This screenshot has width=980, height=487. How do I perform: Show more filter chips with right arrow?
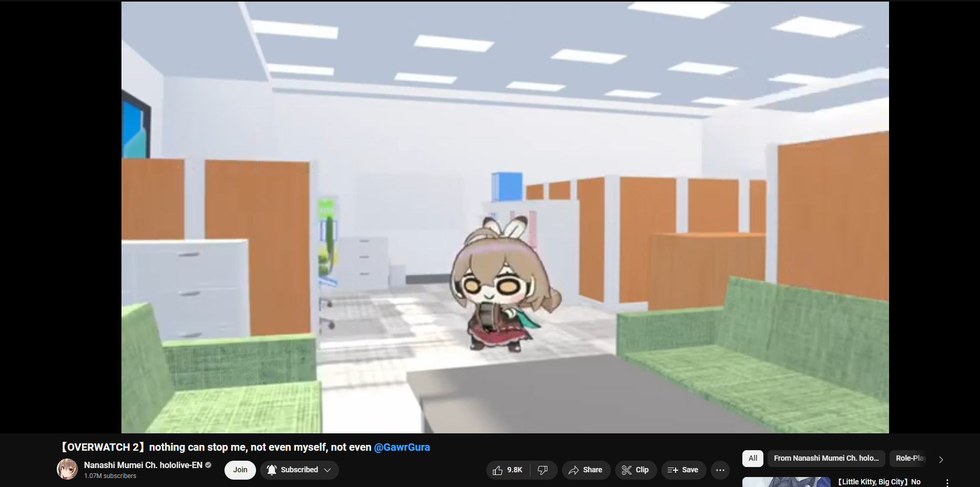pyautogui.click(x=941, y=459)
